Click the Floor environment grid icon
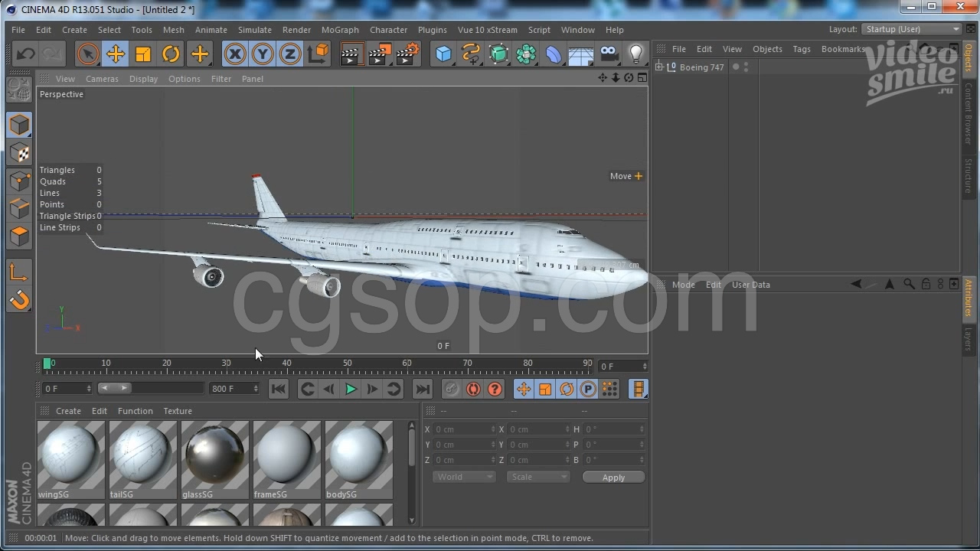Image resolution: width=980 pixels, height=551 pixels. 581,54
